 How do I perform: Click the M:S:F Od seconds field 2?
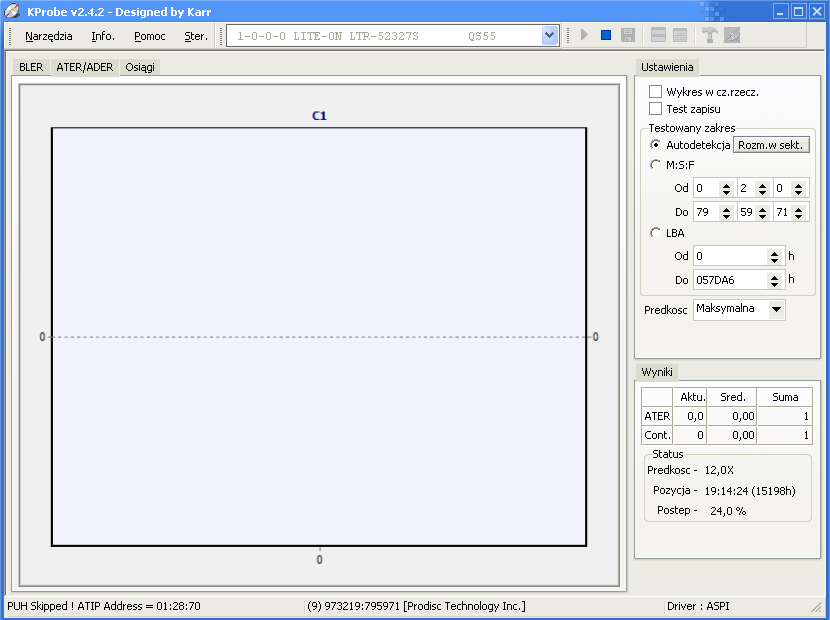(746, 188)
